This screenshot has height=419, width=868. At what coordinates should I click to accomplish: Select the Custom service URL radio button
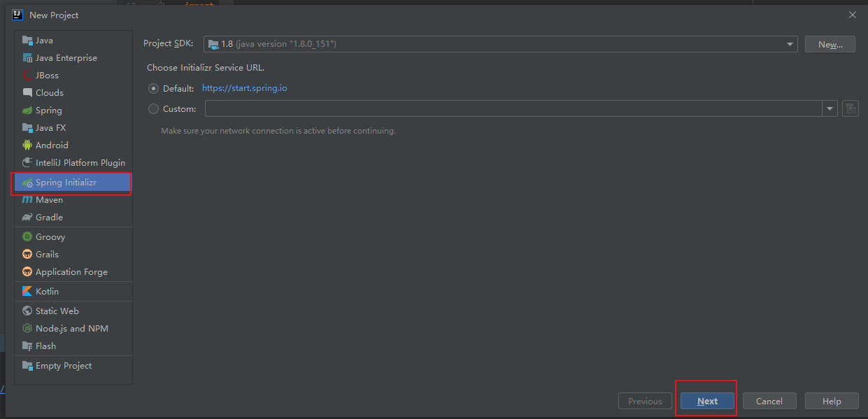tap(154, 109)
